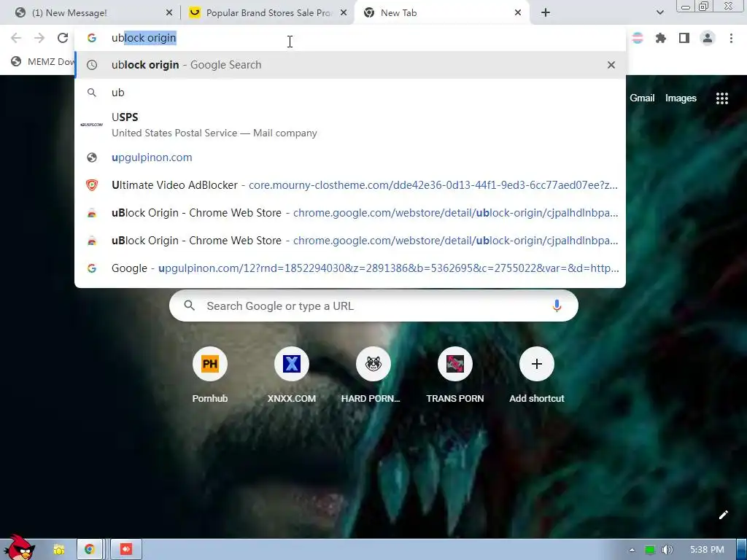
Task: Go back using the back arrow
Action: coord(16,38)
